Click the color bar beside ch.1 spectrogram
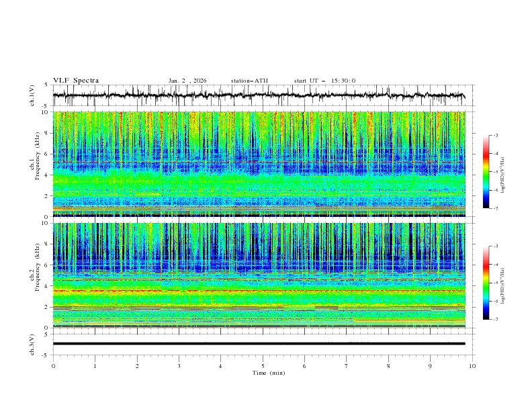Viewport: 532px width, 411px height. tap(486, 171)
